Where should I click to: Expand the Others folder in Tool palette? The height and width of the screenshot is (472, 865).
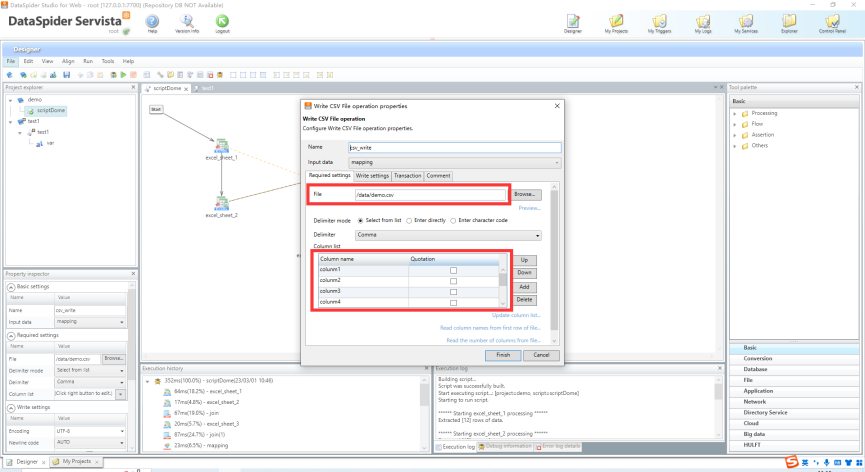[x=735, y=146]
